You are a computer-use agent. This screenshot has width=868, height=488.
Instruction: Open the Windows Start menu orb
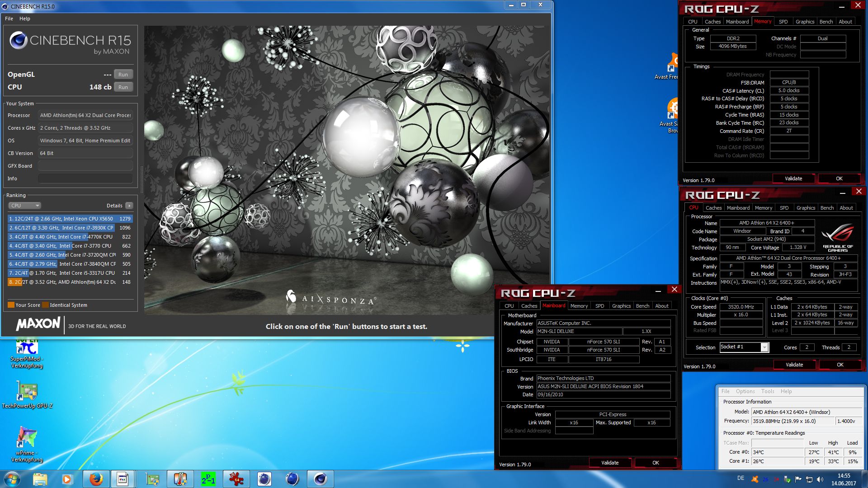click(12, 479)
